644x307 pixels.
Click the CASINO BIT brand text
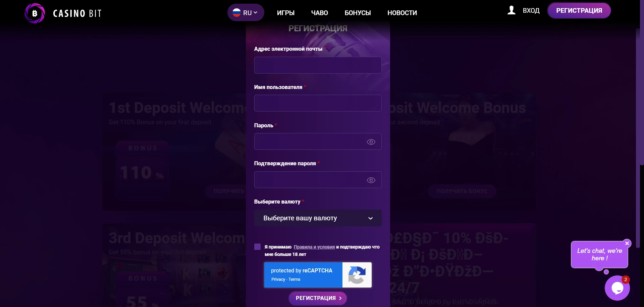tap(77, 13)
